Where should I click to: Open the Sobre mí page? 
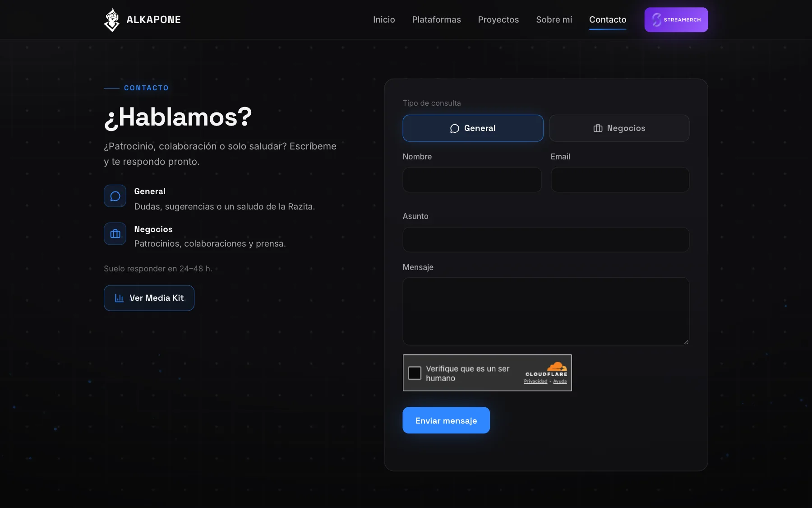pyautogui.click(x=554, y=19)
